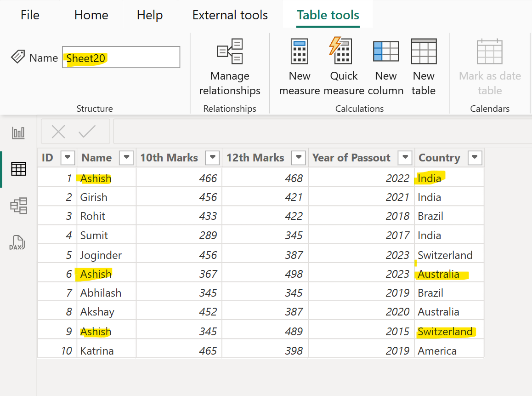The image size is (532, 396).
Task: Cancel the formula bar edit with X
Action: pos(58,132)
